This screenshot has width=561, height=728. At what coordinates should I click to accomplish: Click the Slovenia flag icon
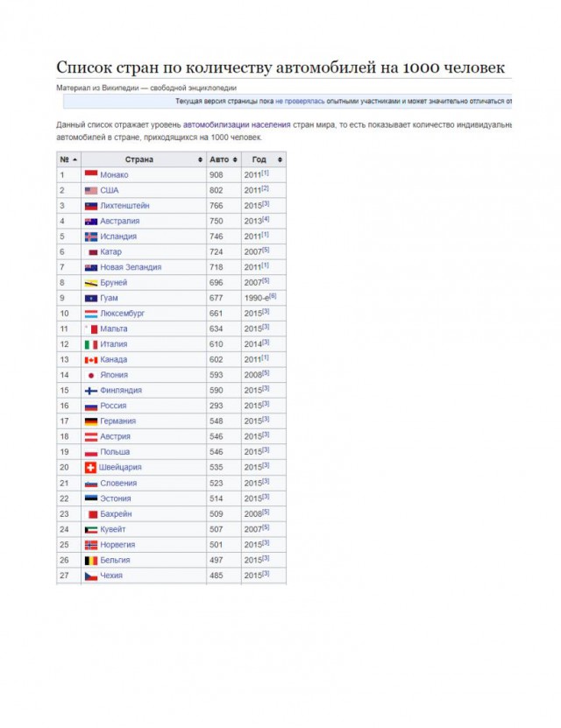coord(91,484)
